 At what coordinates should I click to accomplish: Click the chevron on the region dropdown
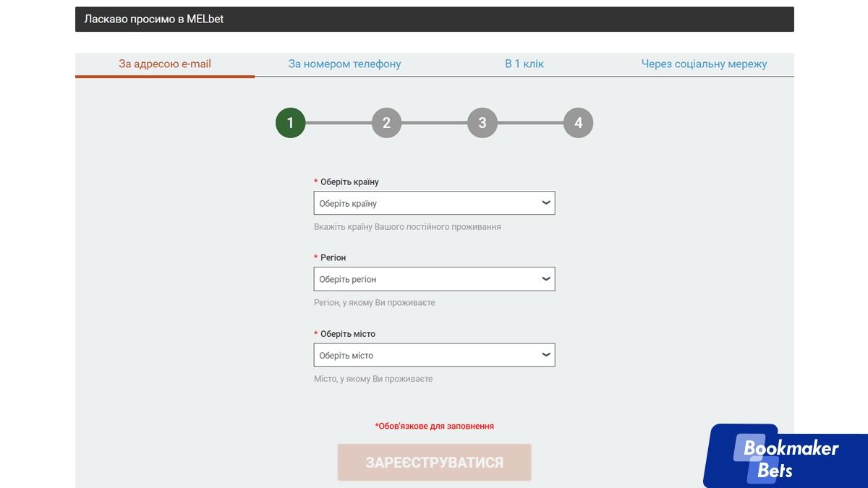pos(546,278)
